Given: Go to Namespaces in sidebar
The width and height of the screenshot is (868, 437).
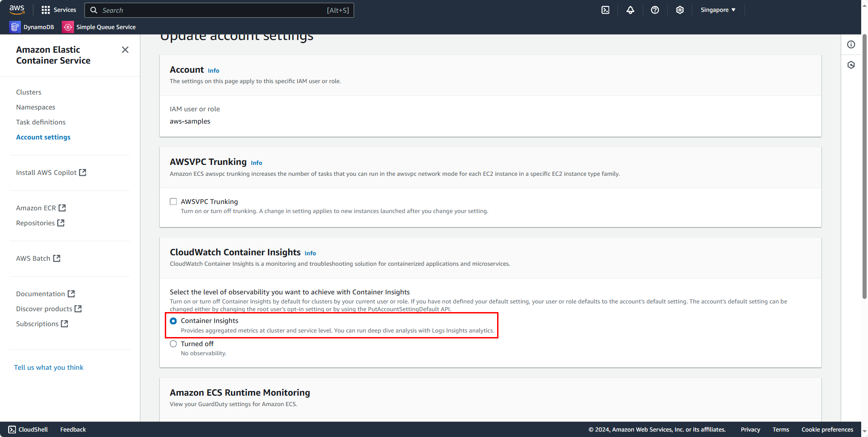Looking at the screenshot, I should pyautogui.click(x=35, y=107).
